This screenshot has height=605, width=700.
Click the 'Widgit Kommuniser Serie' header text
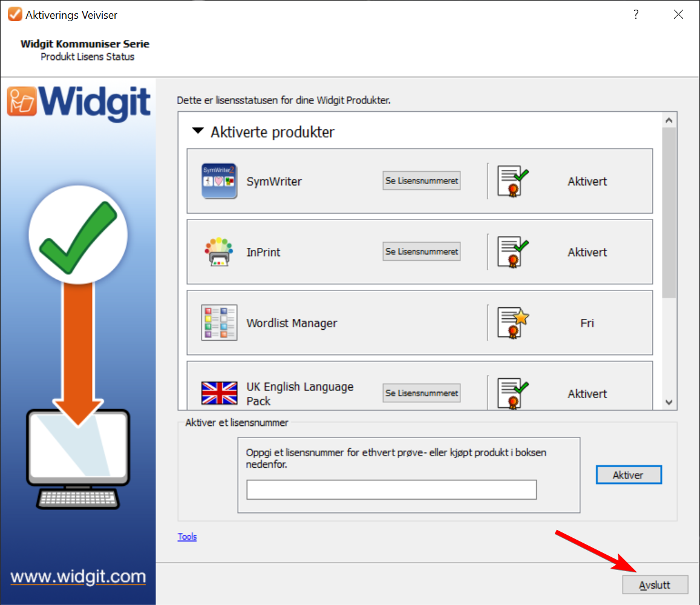click(x=85, y=44)
